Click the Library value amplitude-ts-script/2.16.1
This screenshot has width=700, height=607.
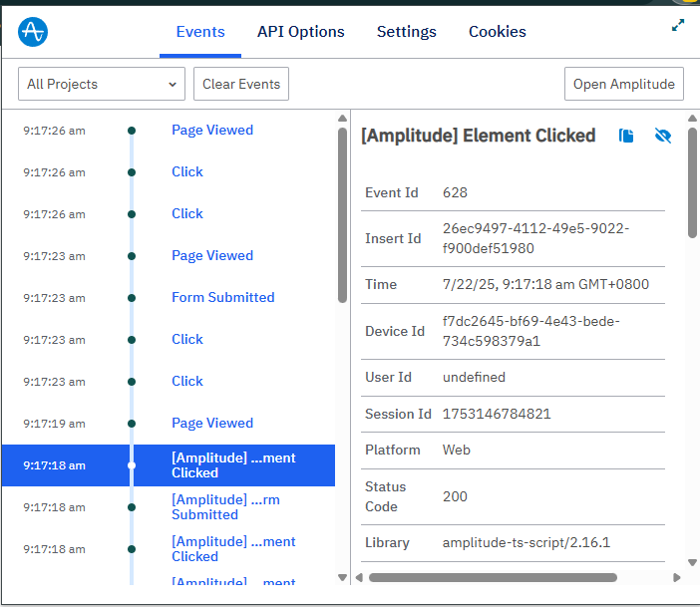(x=525, y=543)
